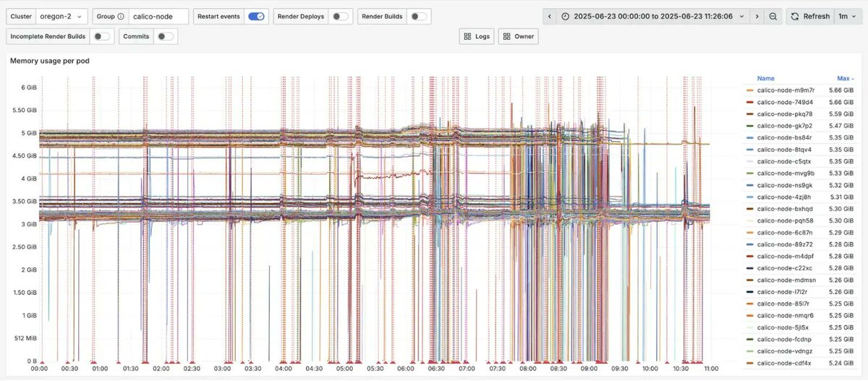Screen dimensions: 868x381
Task: Click the clock icon in time picker
Action: point(566,16)
